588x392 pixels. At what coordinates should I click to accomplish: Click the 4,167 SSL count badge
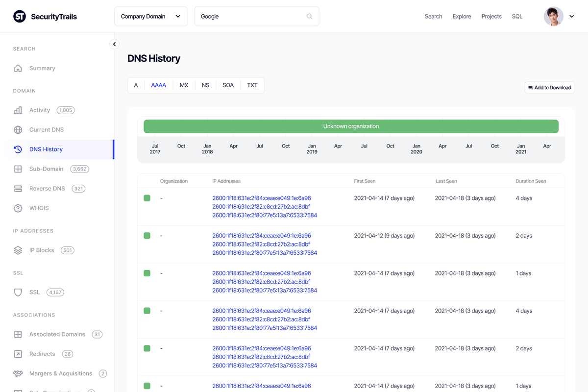[55, 293]
